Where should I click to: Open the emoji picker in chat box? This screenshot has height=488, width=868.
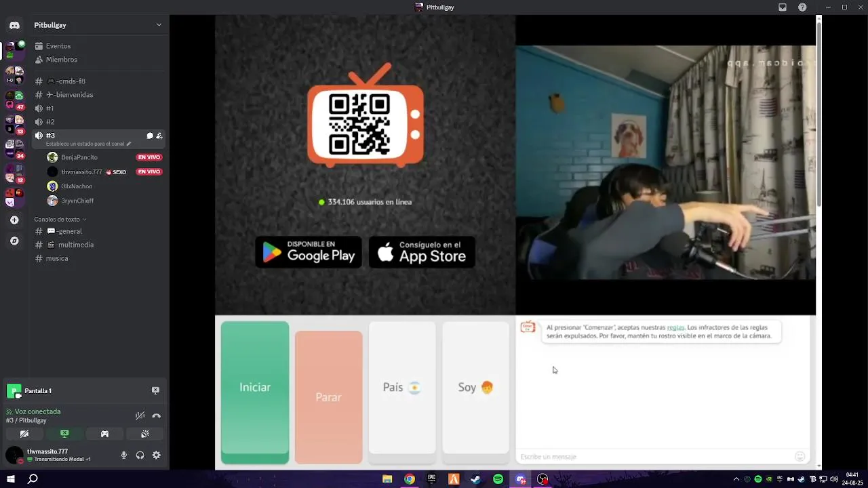click(800, 457)
